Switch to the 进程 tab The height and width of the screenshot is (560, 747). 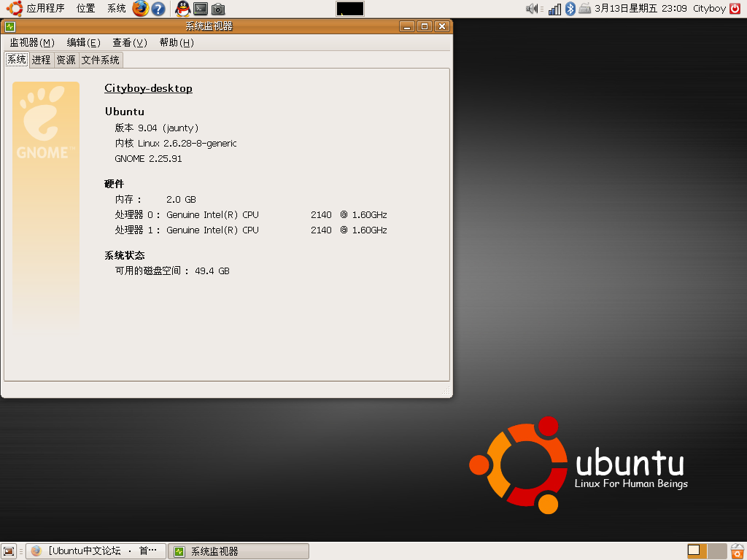pyautogui.click(x=41, y=60)
